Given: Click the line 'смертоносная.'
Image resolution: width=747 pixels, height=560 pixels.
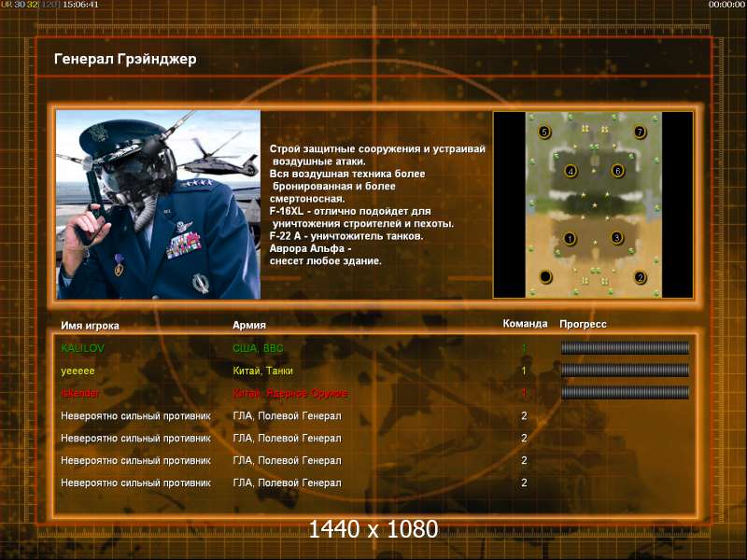Looking at the screenshot, I should (307, 199).
